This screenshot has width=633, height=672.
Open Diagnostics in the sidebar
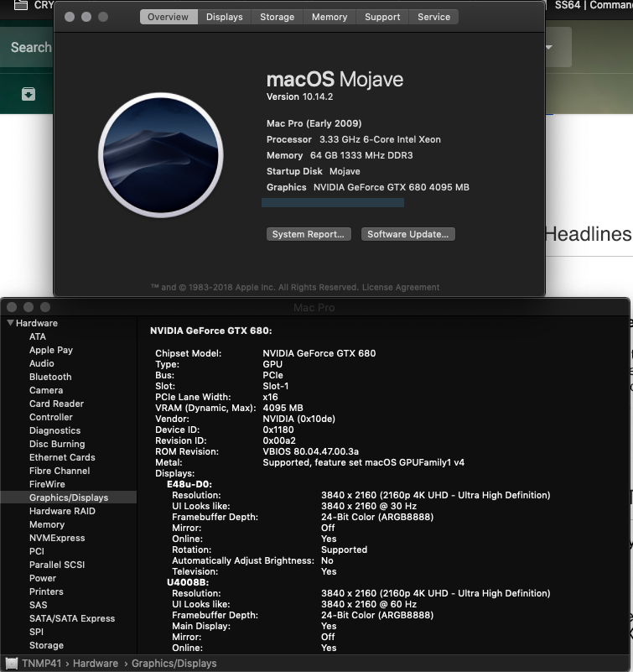click(54, 430)
